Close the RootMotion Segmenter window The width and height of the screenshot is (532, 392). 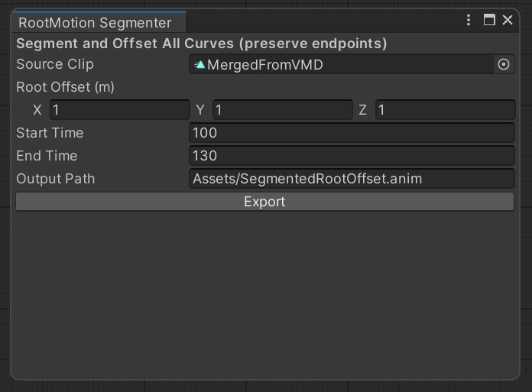(x=508, y=21)
